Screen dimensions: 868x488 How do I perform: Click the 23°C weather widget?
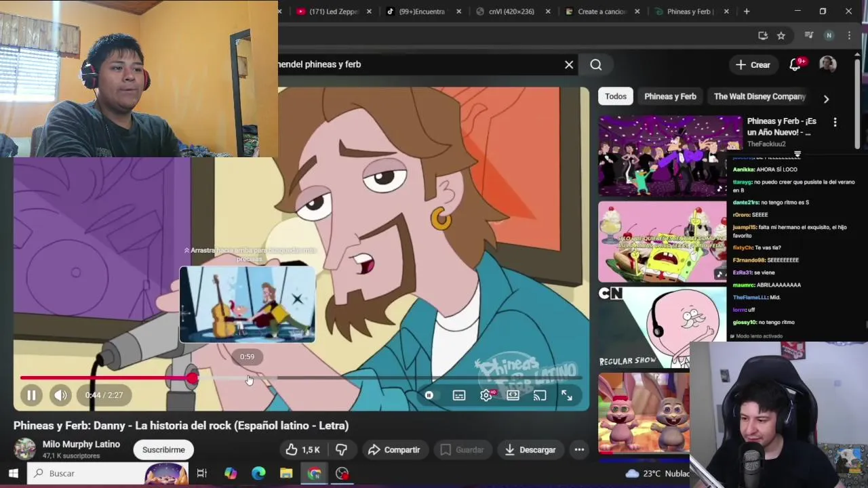pos(656,473)
